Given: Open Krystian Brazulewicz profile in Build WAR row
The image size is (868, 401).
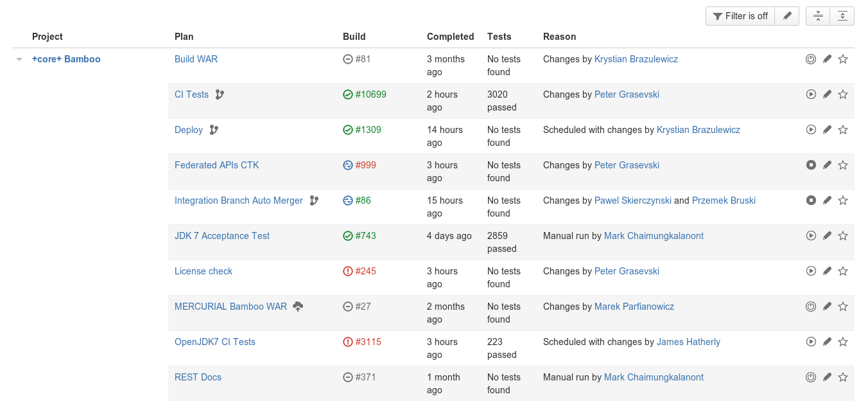Looking at the screenshot, I should 636,59.
